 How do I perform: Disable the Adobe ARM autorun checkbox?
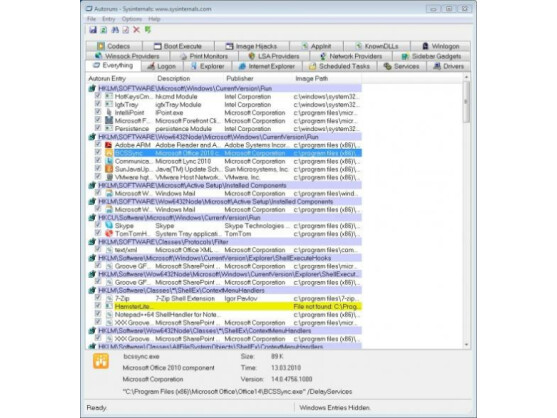pos(98,145)
